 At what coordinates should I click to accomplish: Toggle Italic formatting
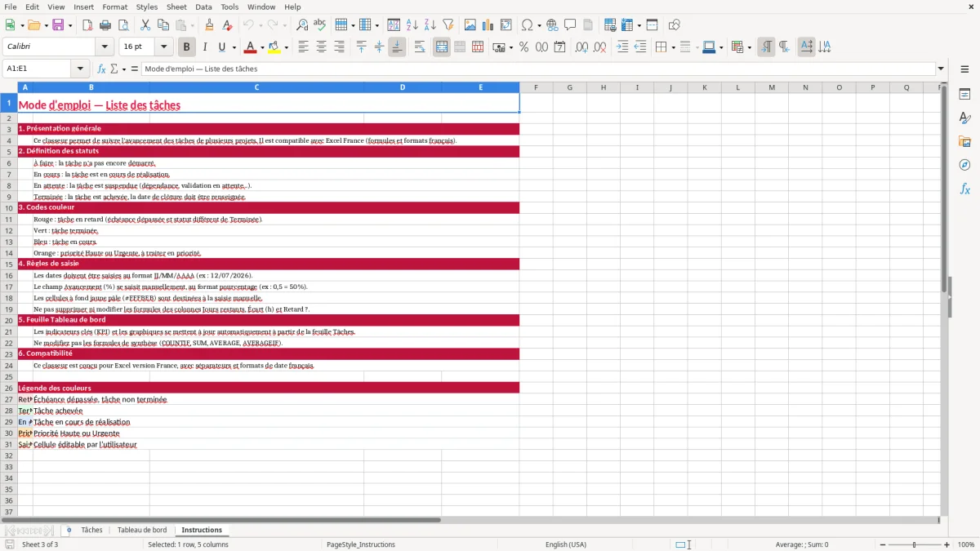205,47
